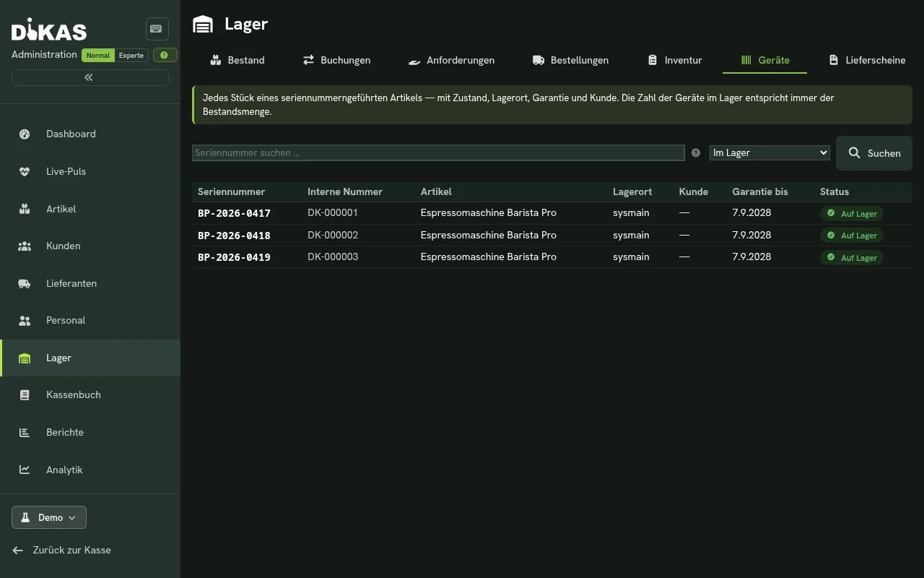Switch to the Bestand tab
924x578 pixels.
(237, 60)
